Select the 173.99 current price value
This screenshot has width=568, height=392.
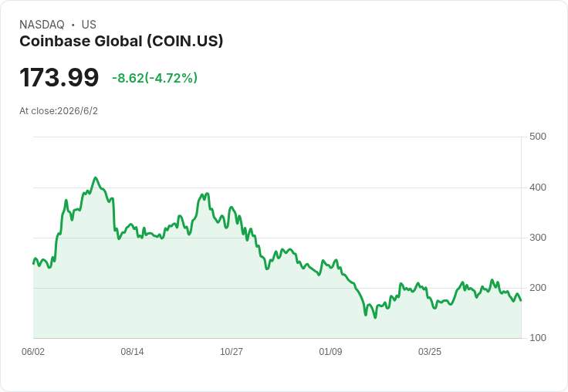(x=59, y=77)
